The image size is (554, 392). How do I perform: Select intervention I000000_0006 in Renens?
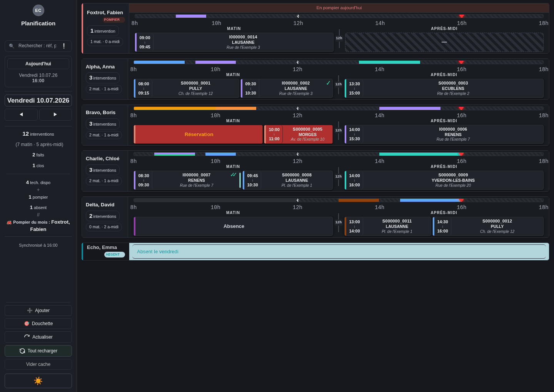point(444,135)
